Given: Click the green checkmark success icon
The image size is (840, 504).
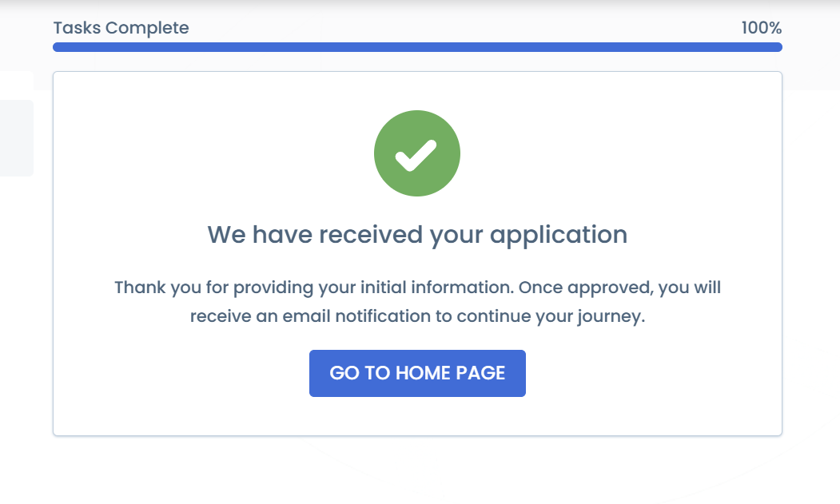Looking at the screenshot, I should [x=416, y=153].
